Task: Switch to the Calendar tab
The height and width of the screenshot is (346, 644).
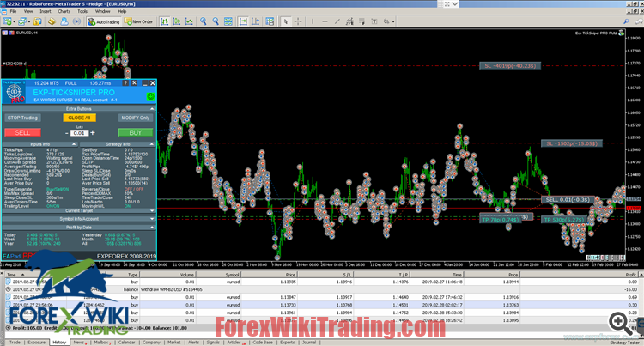Action: (126, 343)
